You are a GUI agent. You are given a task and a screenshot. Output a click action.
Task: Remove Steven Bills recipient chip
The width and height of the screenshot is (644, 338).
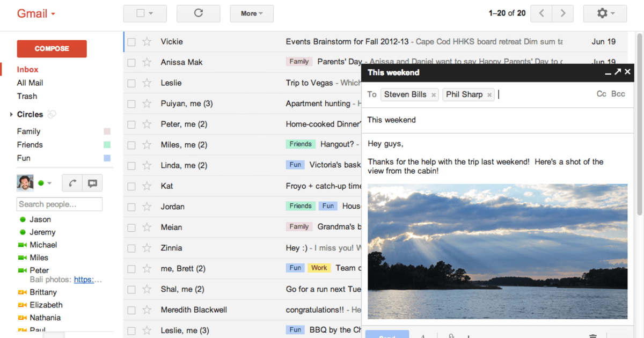point(434,95)
